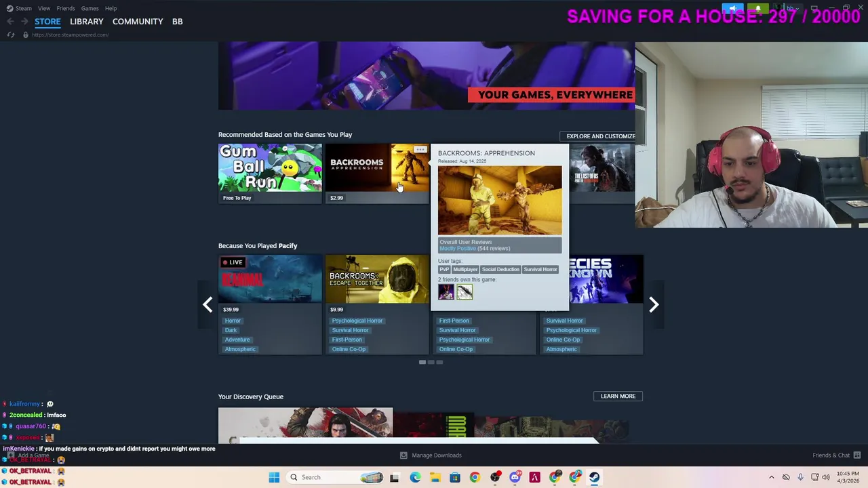868x488 pixels.
Task: Open the Games menu
Action: [x=90, y=8]
